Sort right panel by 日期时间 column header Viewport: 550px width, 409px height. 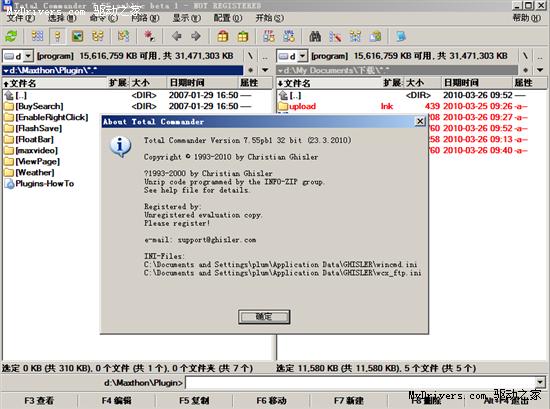click(476, 83)
